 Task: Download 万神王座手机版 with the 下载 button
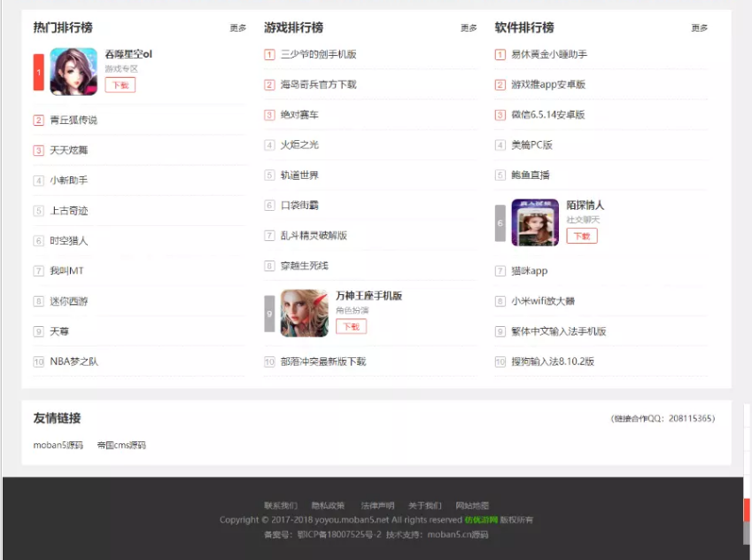[351, 327]
